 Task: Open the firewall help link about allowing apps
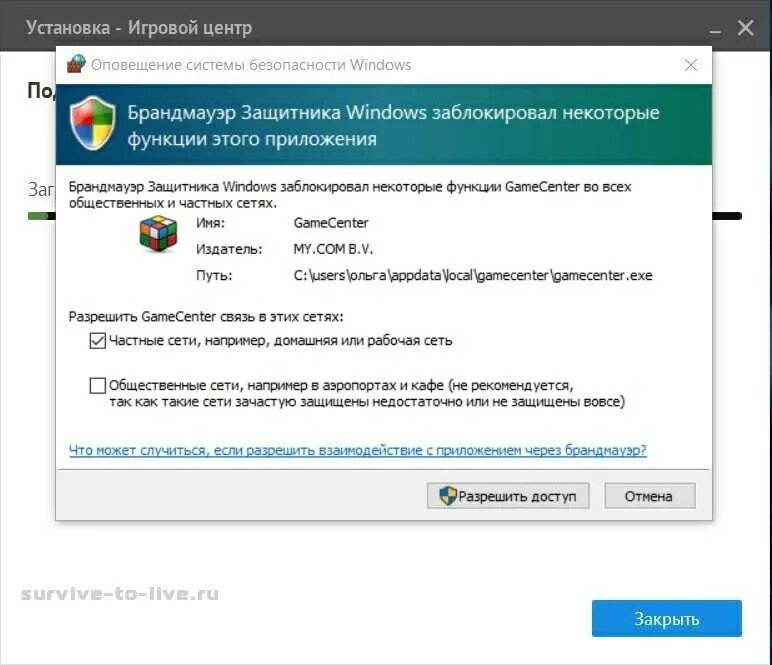358,450
